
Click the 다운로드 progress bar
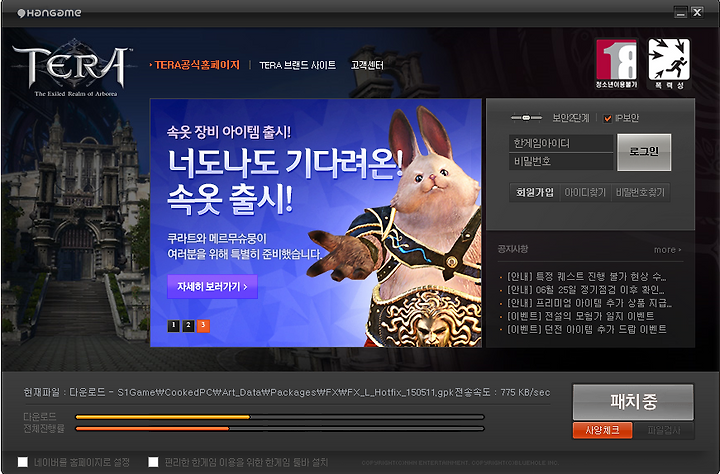(280, 417)
